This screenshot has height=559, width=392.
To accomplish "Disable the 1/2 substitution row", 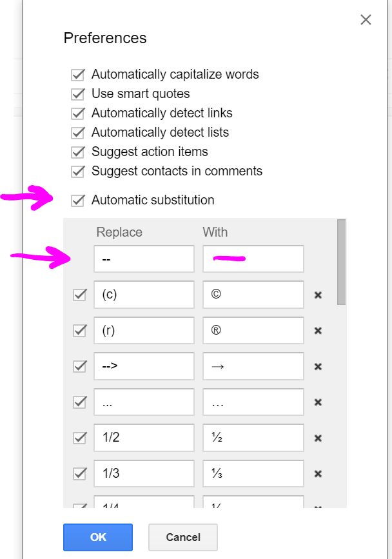I will coord(79,438).
